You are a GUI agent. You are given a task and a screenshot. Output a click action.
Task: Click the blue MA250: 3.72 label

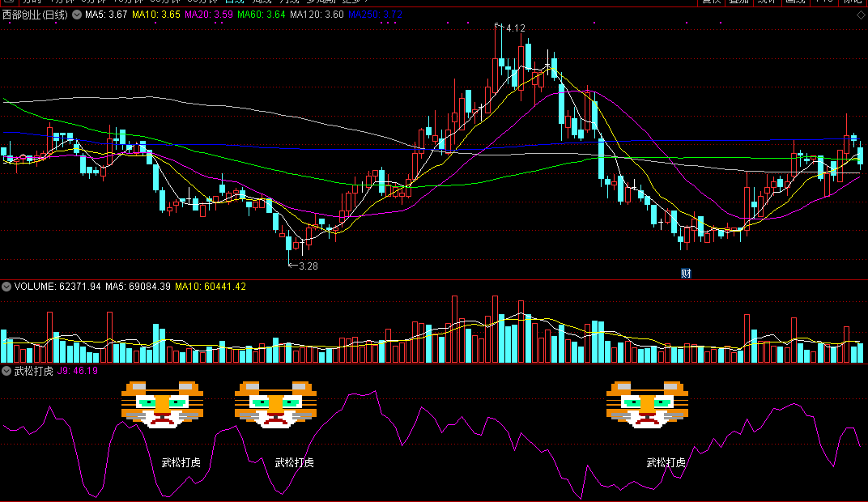376,15
